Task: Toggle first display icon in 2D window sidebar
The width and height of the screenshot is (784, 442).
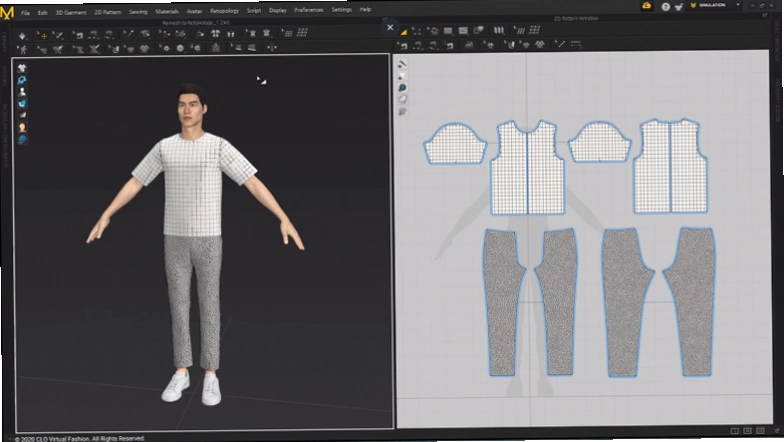Action: click(x=402, y=64)
